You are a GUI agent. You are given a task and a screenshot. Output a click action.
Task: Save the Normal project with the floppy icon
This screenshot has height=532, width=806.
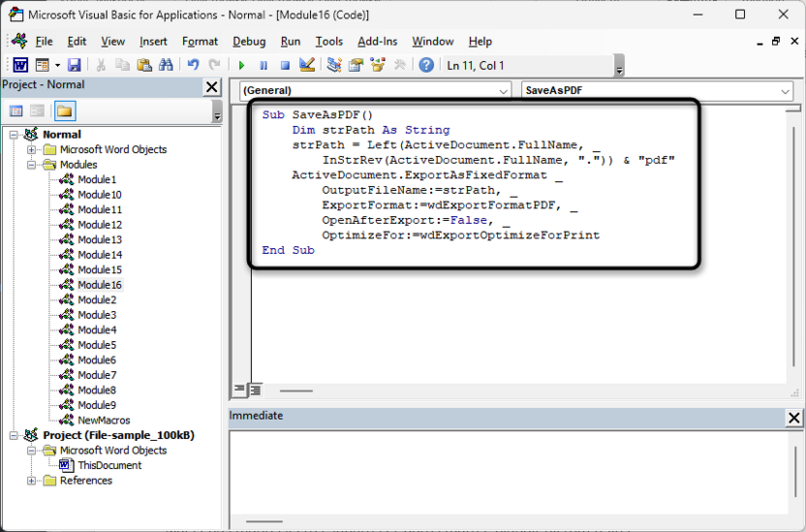pyautogui.click(x=74, y=65)
